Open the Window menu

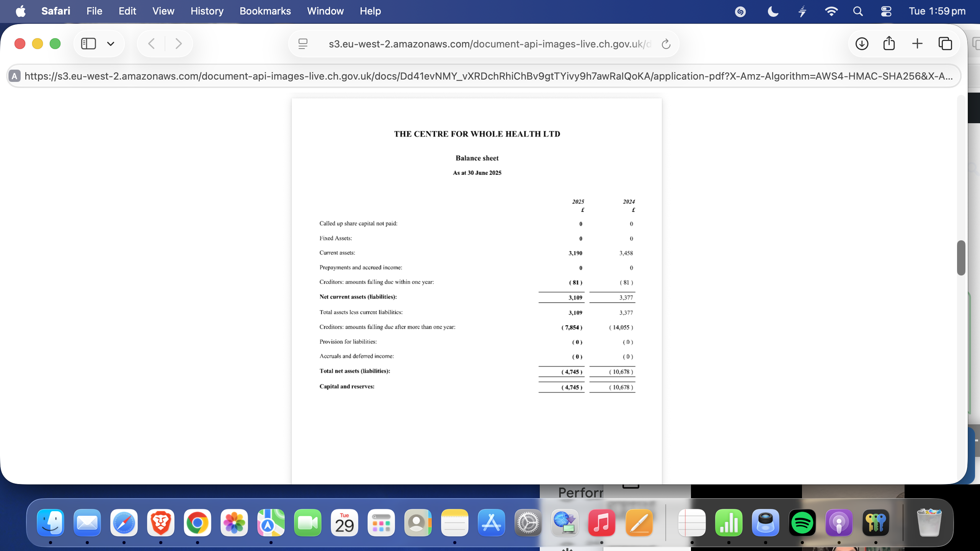(x=325, y=11)
